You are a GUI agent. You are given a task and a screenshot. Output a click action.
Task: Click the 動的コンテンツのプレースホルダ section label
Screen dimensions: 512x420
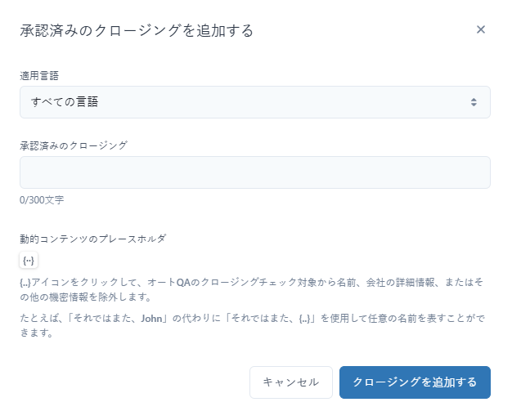click(92, 239)
